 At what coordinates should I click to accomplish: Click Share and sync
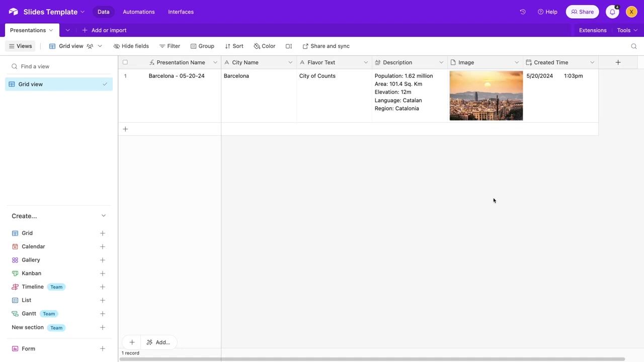326,46
